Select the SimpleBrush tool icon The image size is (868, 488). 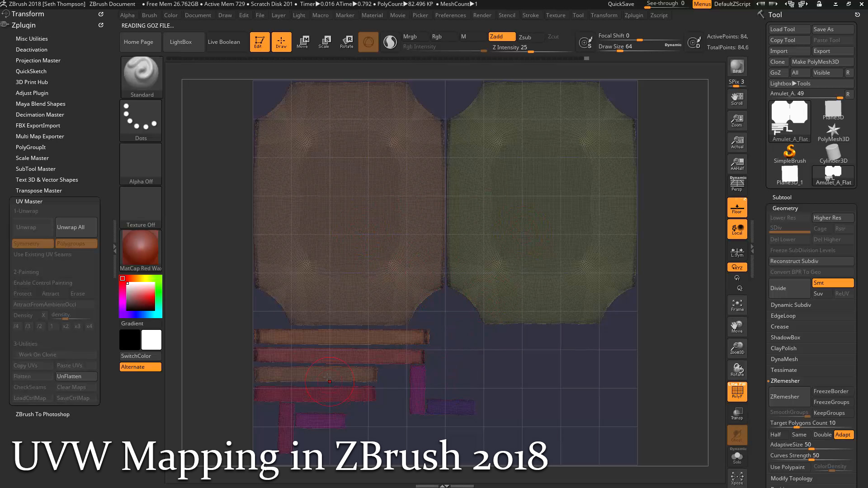(x=790, y=154)
